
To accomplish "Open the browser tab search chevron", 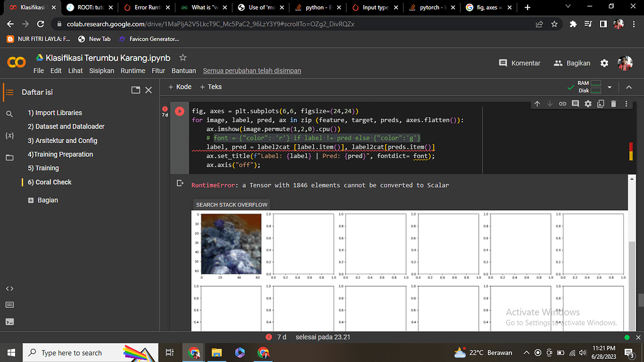I will [x=568, y=6].
